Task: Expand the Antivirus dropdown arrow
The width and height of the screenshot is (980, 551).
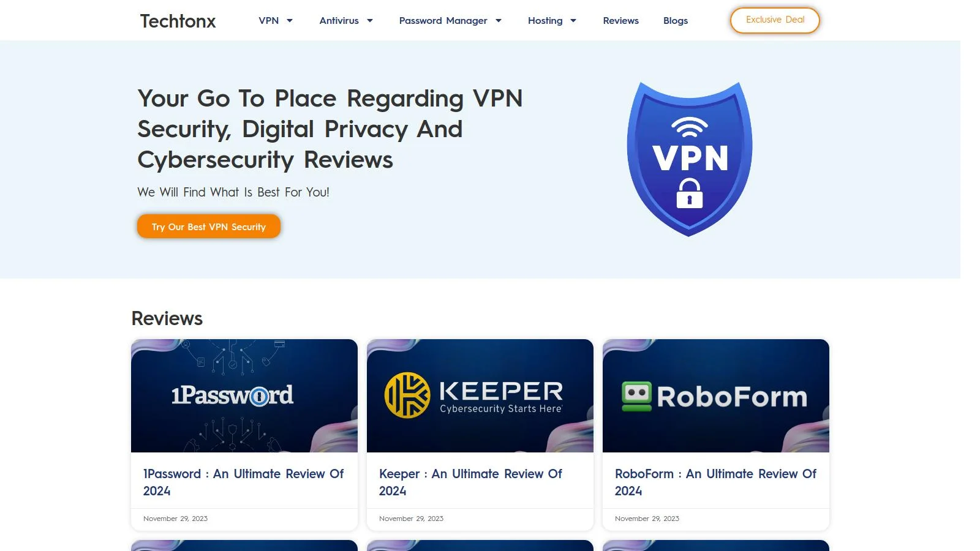Action: pos(370,21)
